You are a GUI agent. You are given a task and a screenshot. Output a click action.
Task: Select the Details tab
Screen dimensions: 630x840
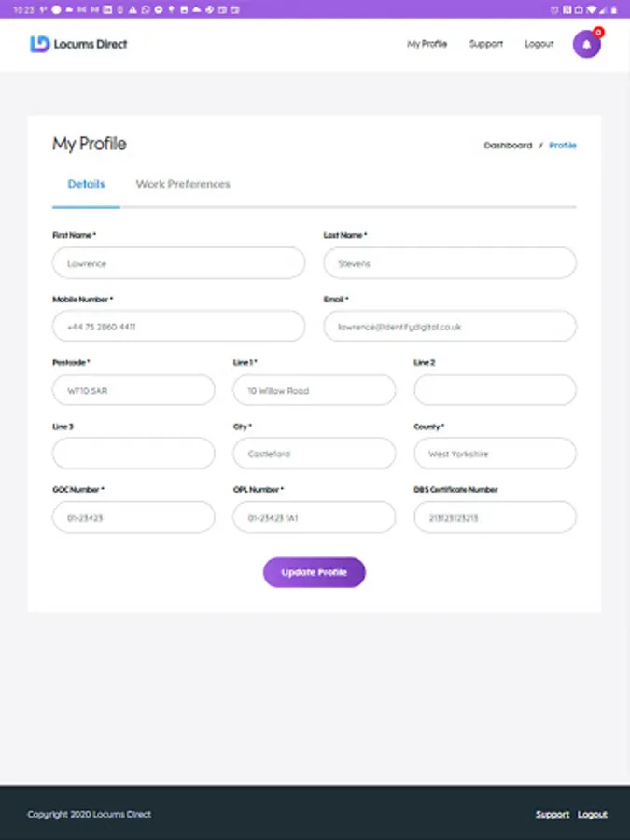[86, 184]
